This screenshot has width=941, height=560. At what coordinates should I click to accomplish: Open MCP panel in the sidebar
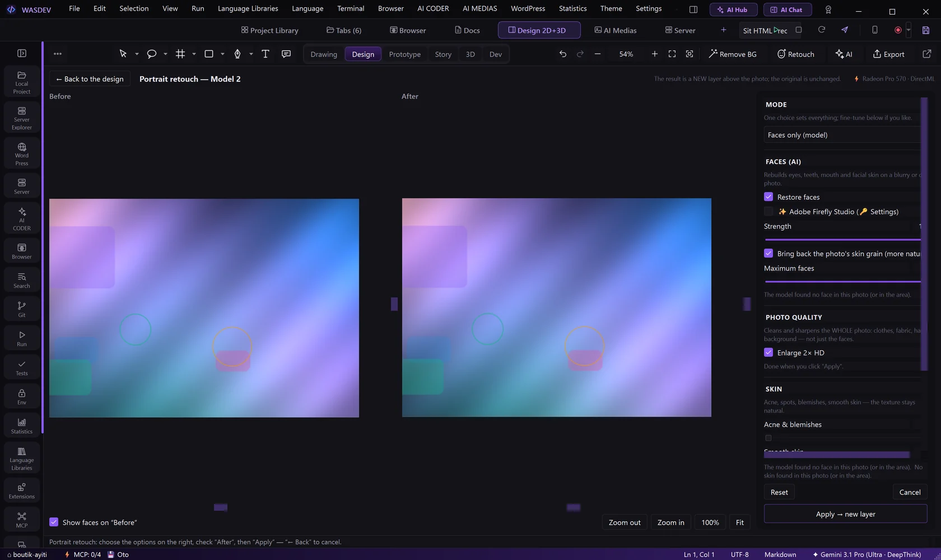pyautogui.click(x=22, y=520)
